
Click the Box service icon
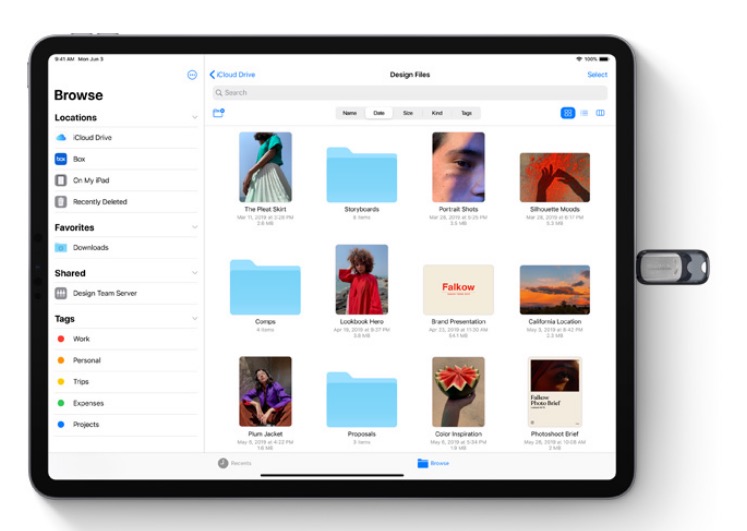point(61,159)
